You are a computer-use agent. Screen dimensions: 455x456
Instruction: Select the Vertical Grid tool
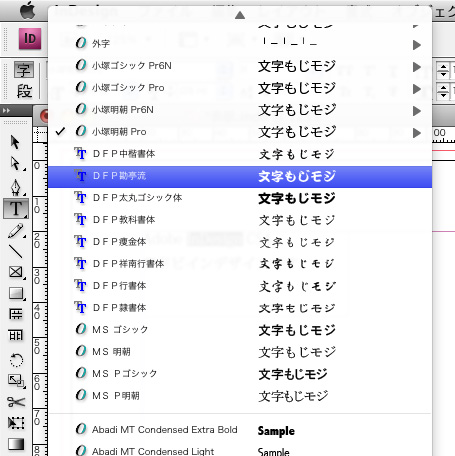16,335
